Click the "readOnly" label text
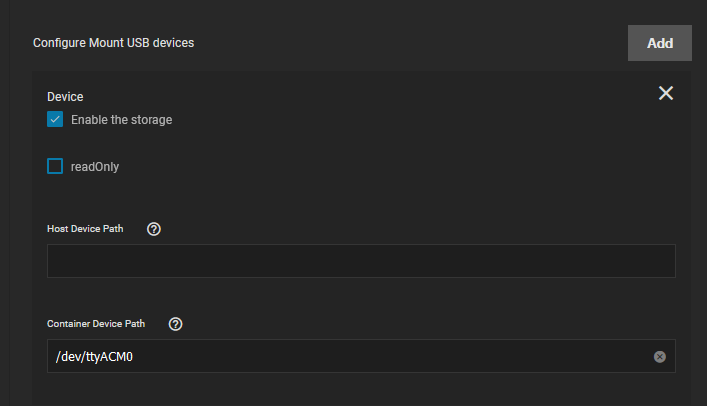The height and width of the screenshot is (406, 707). click(95, 167)
